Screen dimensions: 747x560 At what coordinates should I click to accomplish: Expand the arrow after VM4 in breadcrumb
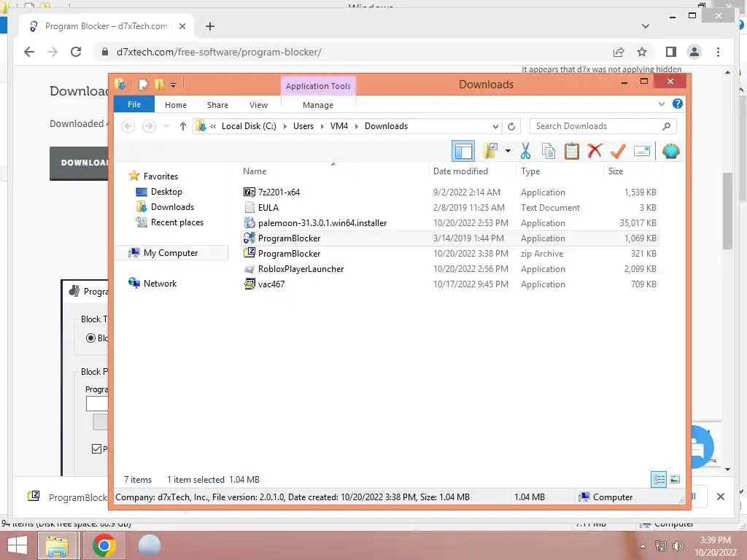pos(356,126)
